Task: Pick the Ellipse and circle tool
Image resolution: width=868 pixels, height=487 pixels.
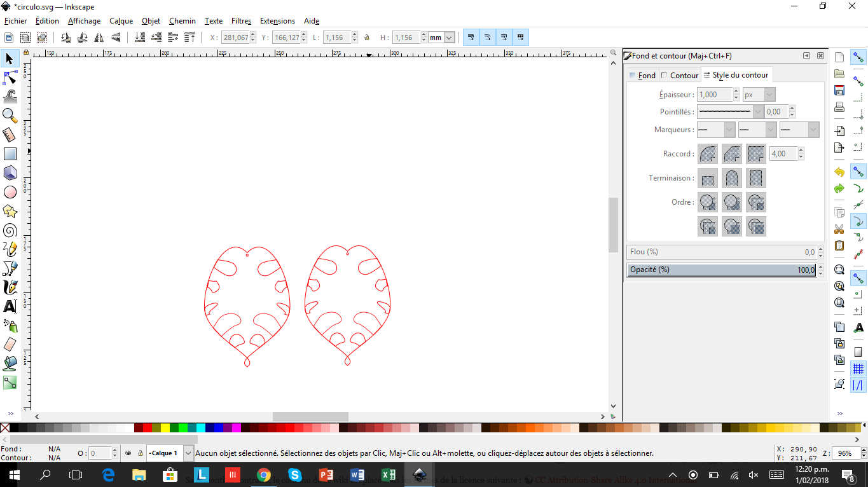Action: point(10,192)
